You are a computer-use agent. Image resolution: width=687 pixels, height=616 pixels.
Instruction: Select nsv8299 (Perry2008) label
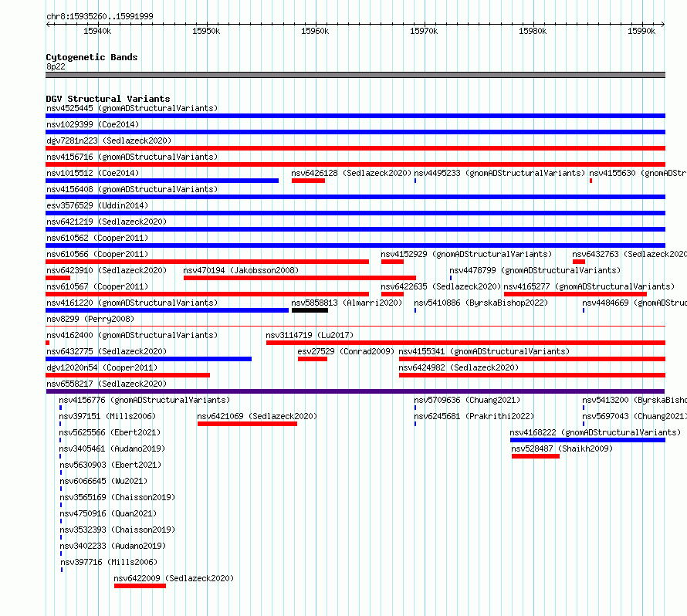(90, 319)
